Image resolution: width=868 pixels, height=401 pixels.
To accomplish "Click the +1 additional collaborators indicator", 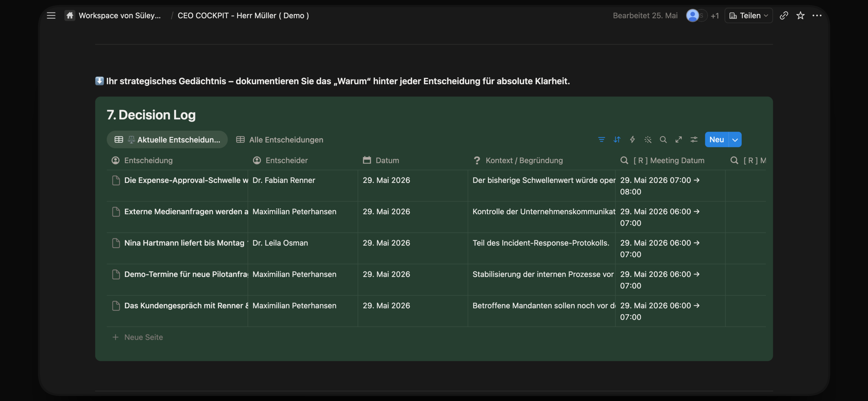I will tap(715, 15).
